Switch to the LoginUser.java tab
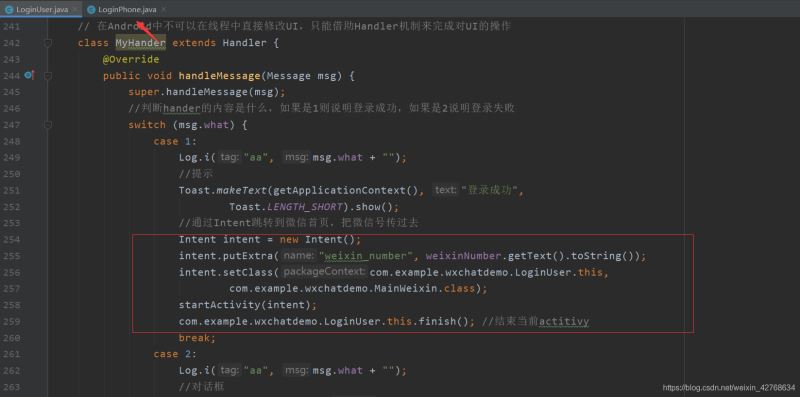Screen dimensions: 800x397 coord(42,9)
